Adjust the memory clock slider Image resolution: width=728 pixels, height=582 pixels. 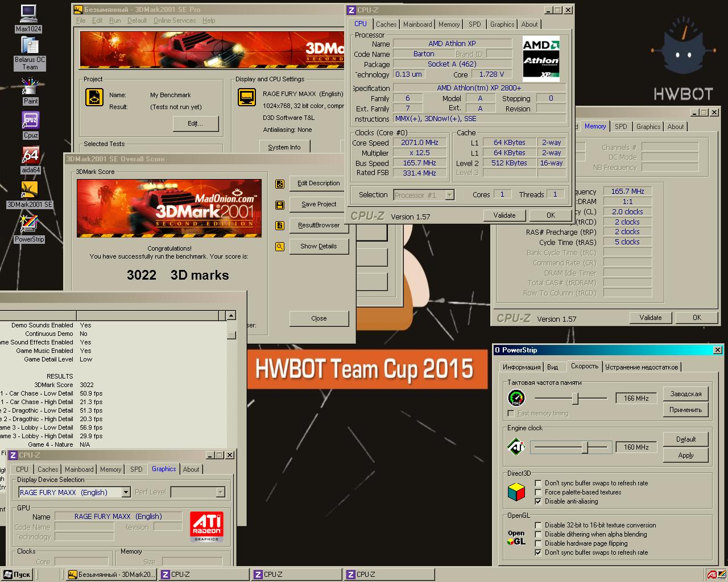point(576,398)
